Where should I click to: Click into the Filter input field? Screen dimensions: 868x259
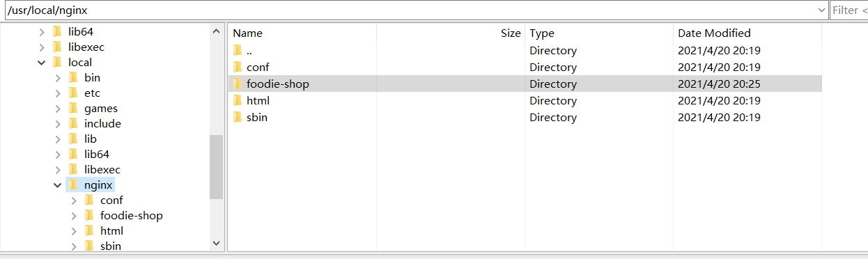pyautogui.click(x=848, y=10)
